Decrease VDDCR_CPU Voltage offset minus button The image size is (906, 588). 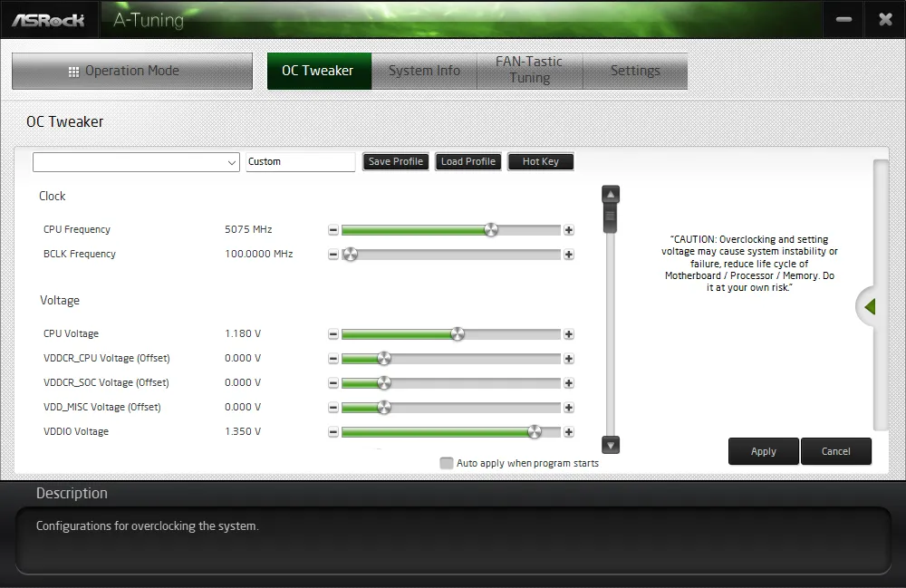pos(333,359)
